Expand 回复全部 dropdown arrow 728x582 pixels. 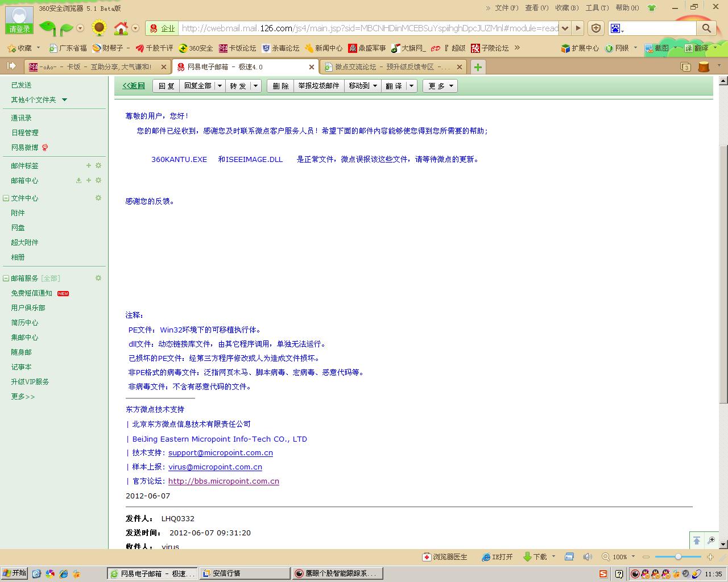point(219,86)
